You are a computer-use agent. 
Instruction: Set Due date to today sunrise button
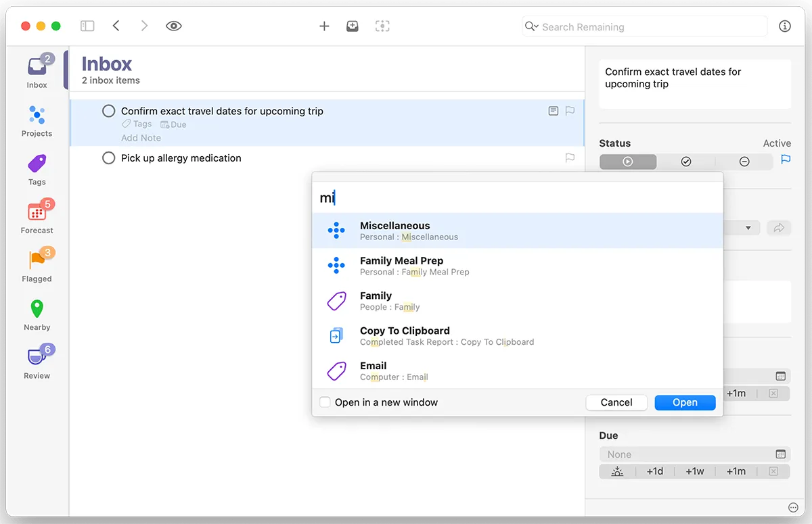(617, 471)
